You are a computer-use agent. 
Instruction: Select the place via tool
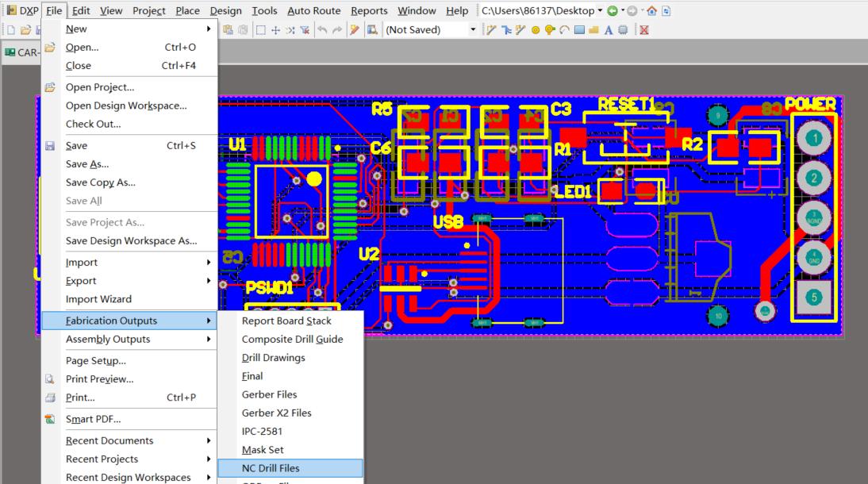(x=550, y=30)
